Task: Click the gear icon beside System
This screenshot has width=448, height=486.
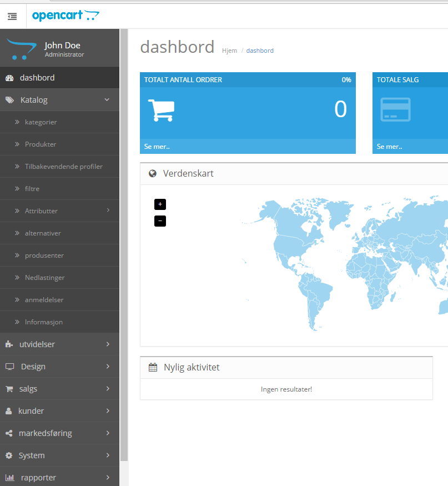Action: click(x=9, y=455)
